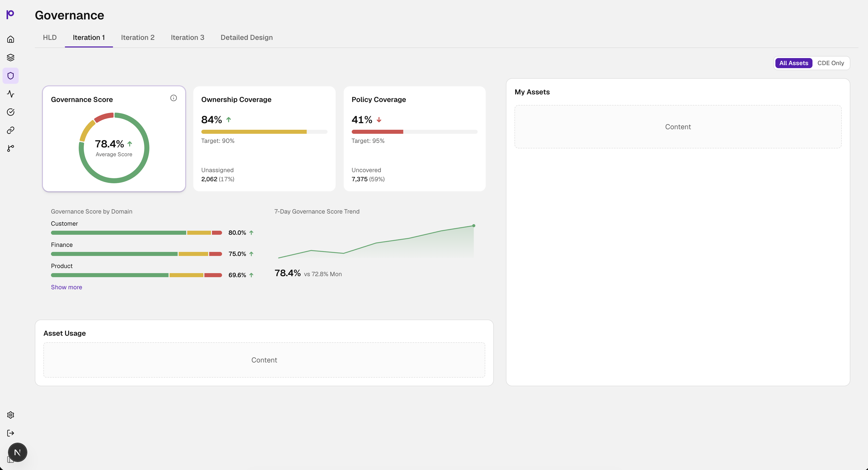Image resolution: width=868 pixels, height=470 pixels.
Task: Click the 'Target: 90%' label
Action: click(x=218, y=141)
